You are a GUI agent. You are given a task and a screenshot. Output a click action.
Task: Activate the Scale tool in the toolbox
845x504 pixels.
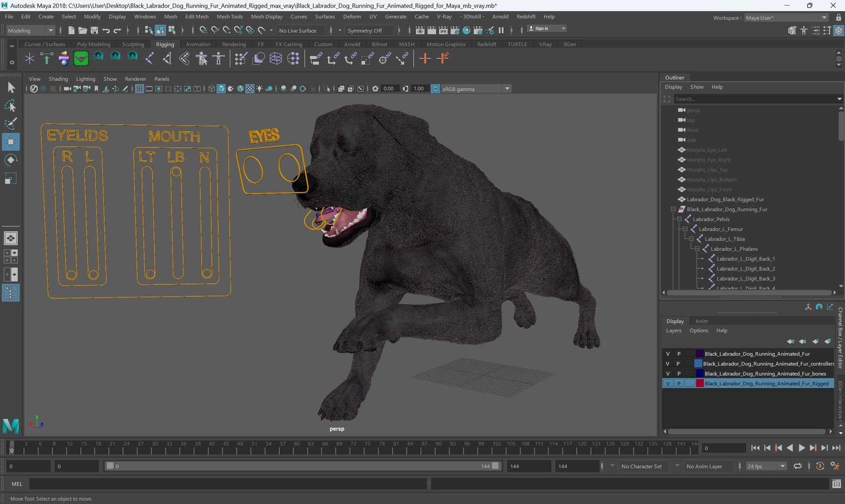pyautogui.click(x=10, y=178)
